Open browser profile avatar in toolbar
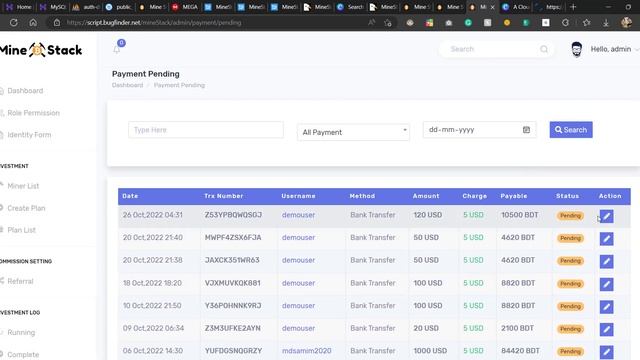The width and height of the screenshot is (640, 360). [626, 23]
